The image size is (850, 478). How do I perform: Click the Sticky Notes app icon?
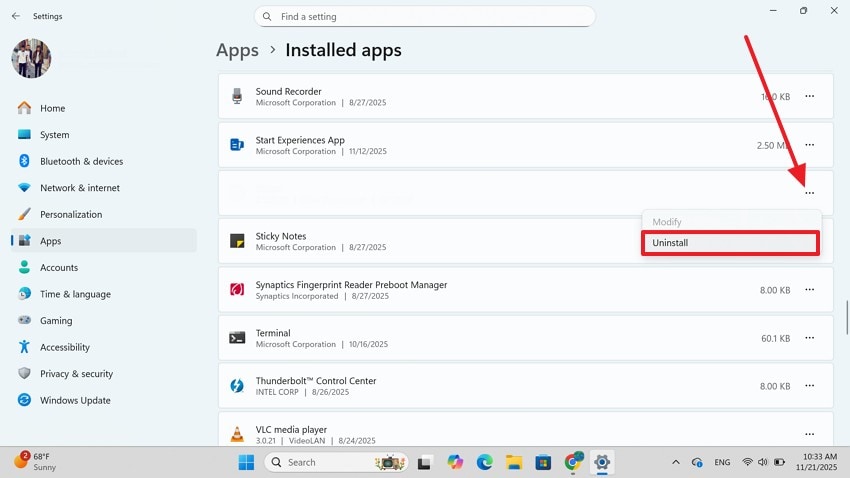pos(237,241)
